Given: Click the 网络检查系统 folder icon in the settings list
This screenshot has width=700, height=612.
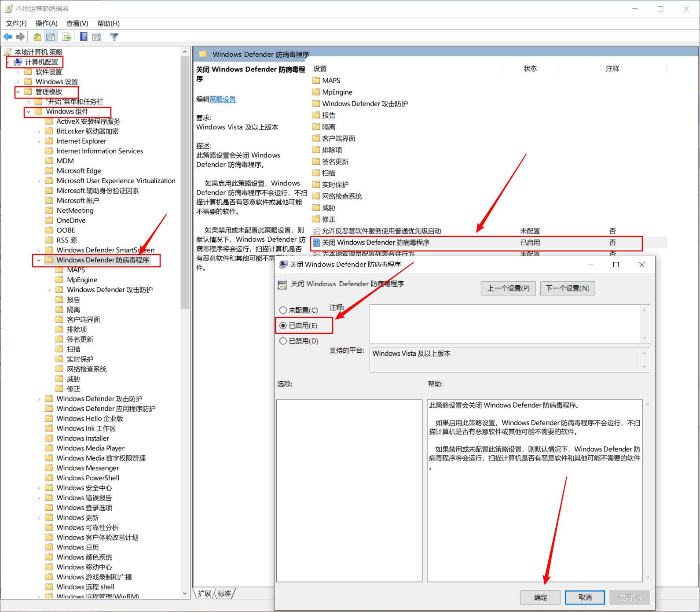Looking at the screenshot, I should [x=316, y=196].
